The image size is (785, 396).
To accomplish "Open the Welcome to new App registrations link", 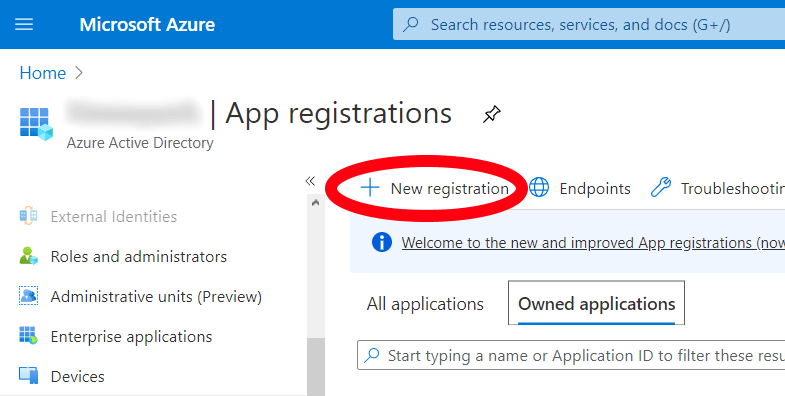I will [x=593, y=243].
